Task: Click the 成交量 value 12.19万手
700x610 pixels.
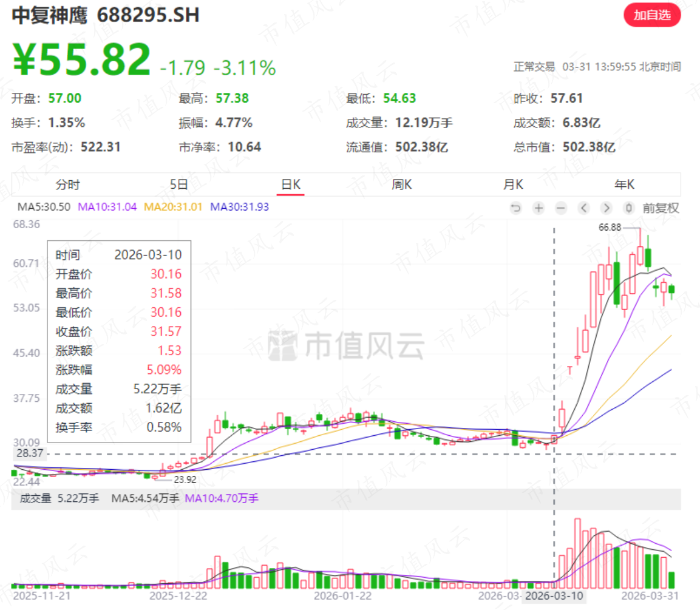Action: coord(424,123)
